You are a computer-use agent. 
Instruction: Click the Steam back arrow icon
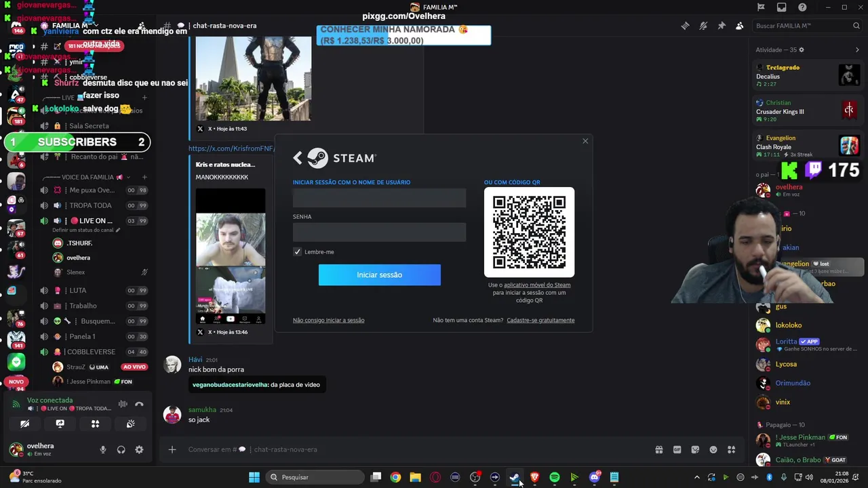pyautogui.click(x=297, y=158)
